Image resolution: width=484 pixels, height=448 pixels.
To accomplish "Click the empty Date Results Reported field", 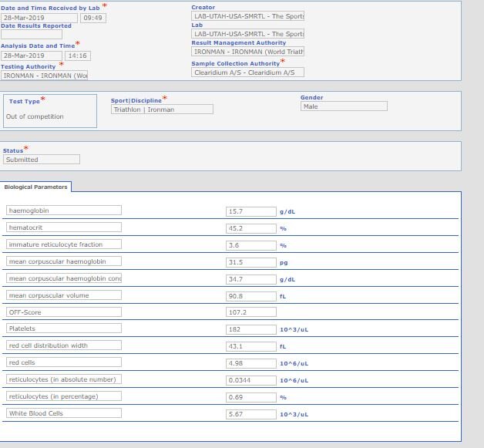I will (x=31, y=34).
